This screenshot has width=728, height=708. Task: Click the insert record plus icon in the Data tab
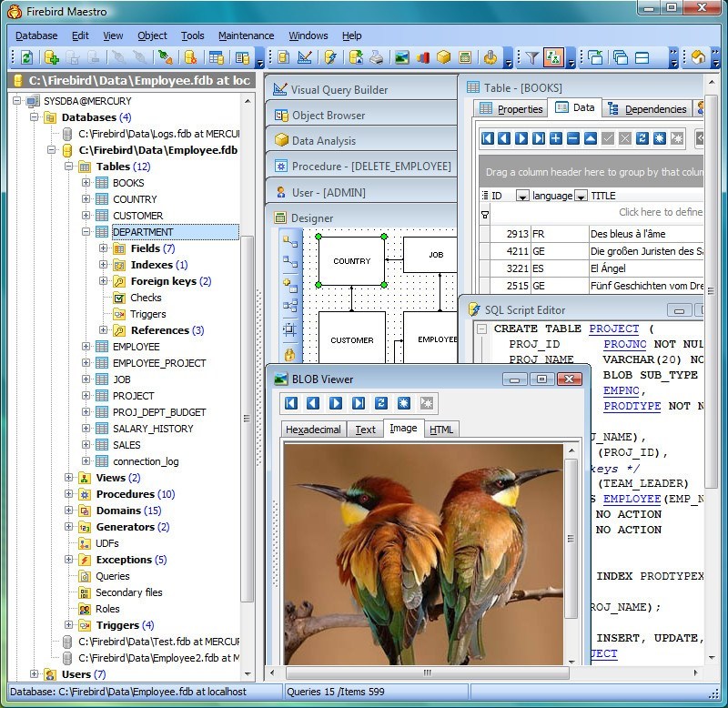click(x=555, y=138)
